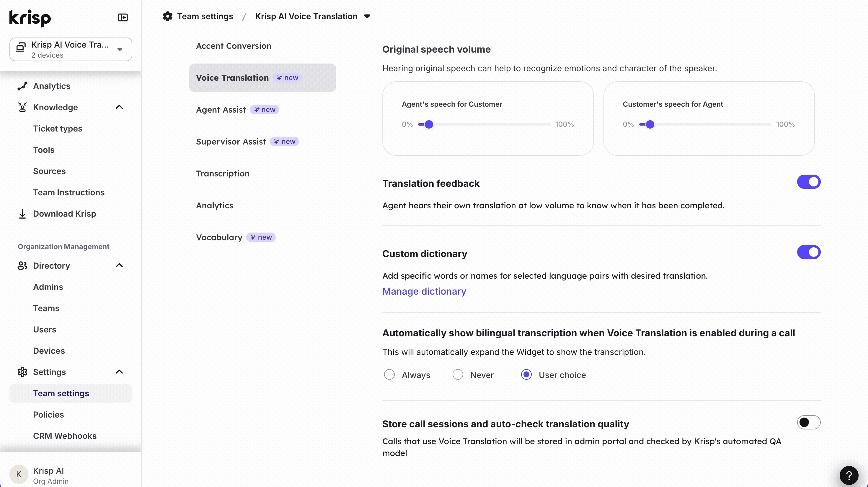This screenshot has width=868, height=487.
Task: Open the breadcrumb Krisp AI Voice Translation dropdown arrow
Action: (x=367, y=16)
